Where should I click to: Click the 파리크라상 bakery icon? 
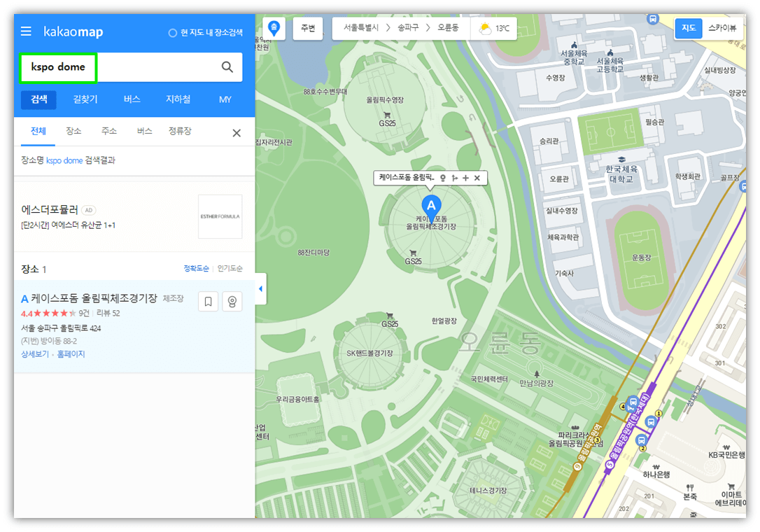tap(575, 427)
